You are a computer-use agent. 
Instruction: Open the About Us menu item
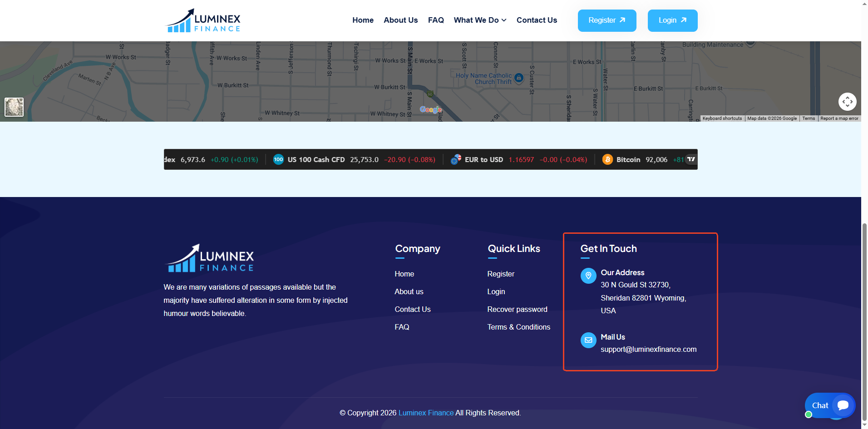[400, 20]
